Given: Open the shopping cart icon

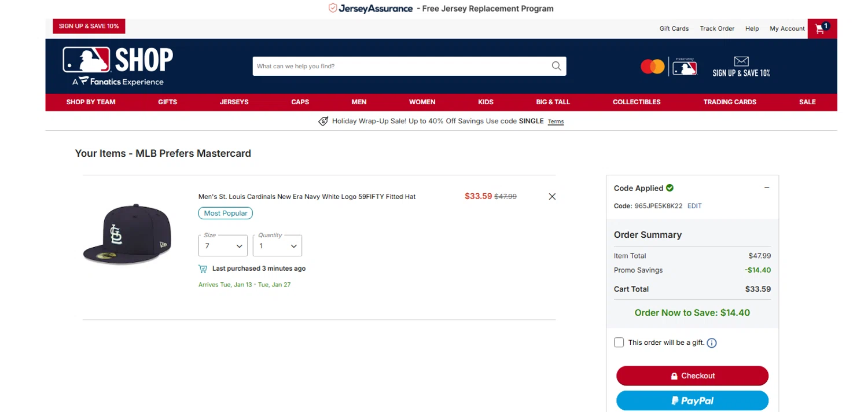Looking at the screenshot, I should pyautogui.click(x=822, y=28).
